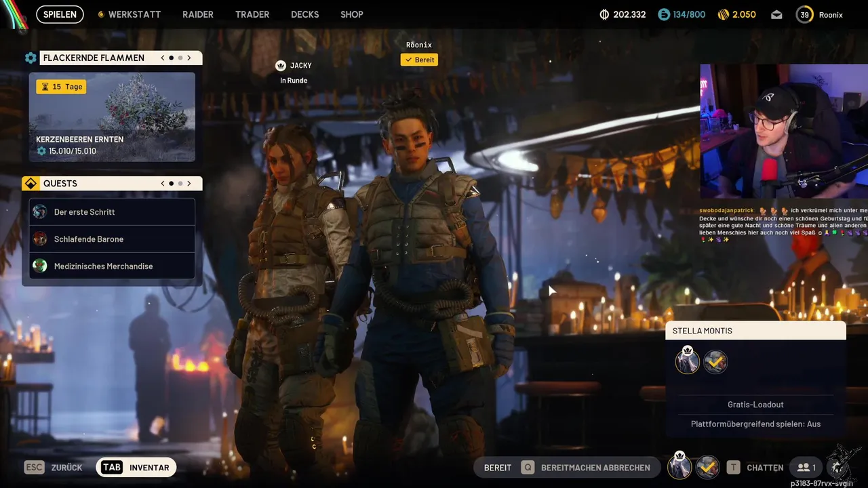Click ESC Zurück button

coord(54,468)
